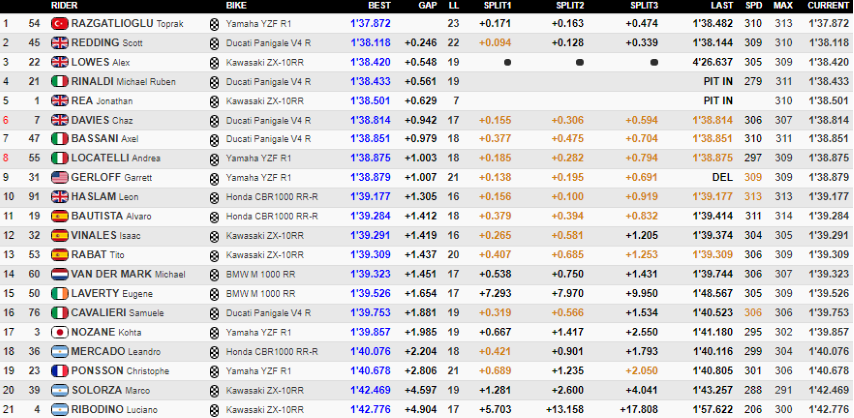The image size is (854, 418).
Task: Select rider name DAVIES Chaz
Action: [x=102, y=120]
